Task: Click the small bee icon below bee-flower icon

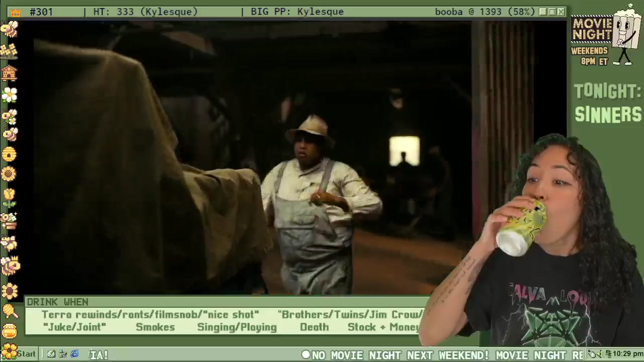Action: click(10, 135)
